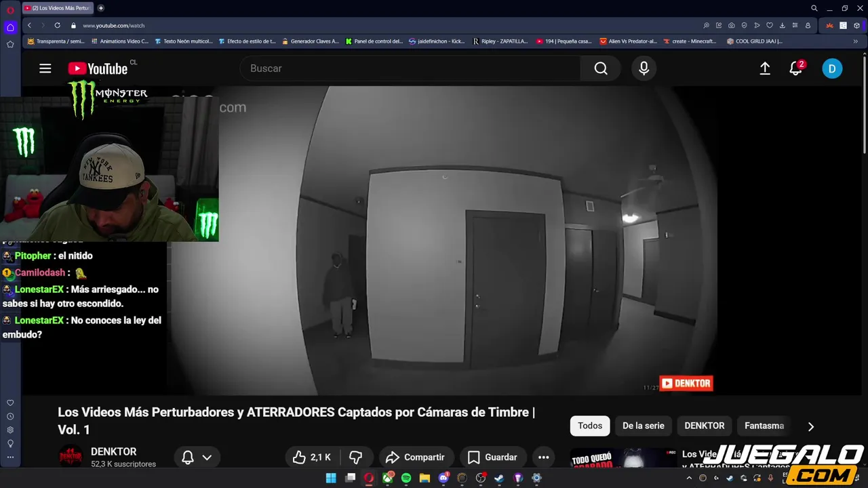Click the Windows Start button
This screenshot has width=868, height=488.
pyautogui.click(x=331, y=478)
